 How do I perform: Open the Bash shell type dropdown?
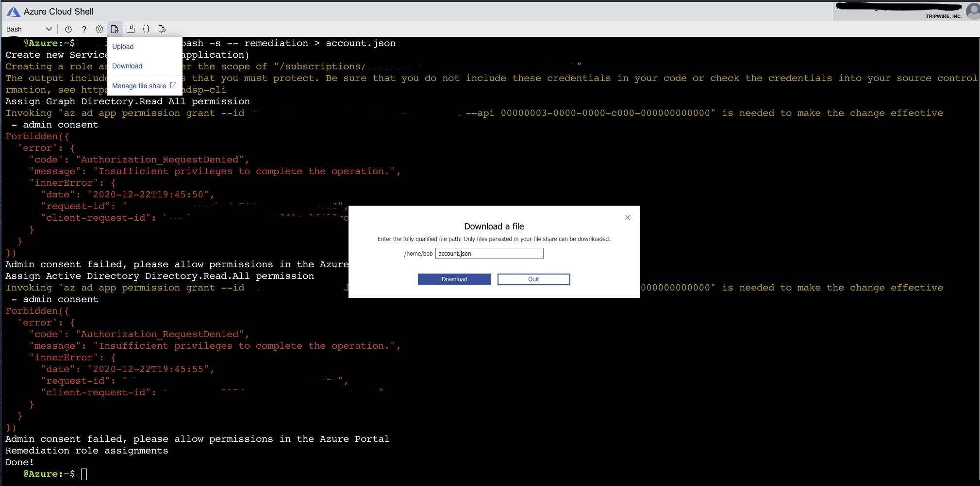pos(29,29)
